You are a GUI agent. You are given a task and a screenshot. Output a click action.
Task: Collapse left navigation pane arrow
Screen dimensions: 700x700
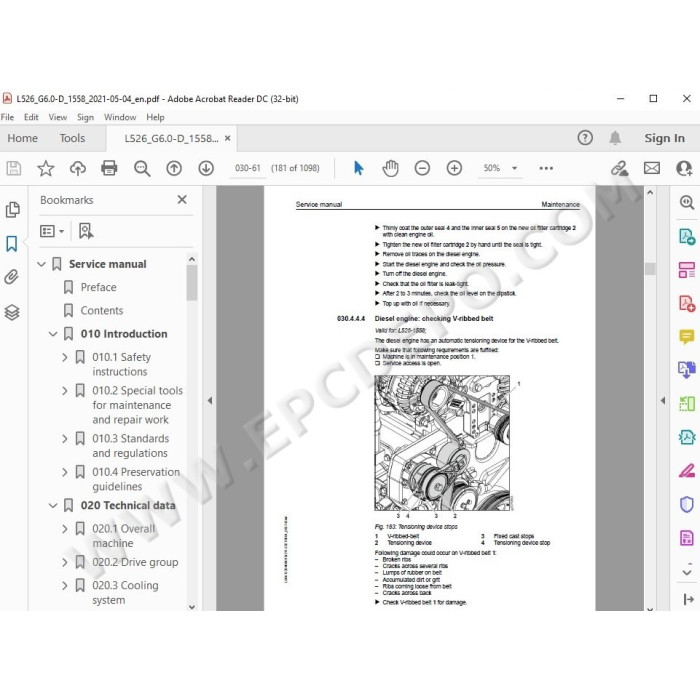(x=210, y=400)
